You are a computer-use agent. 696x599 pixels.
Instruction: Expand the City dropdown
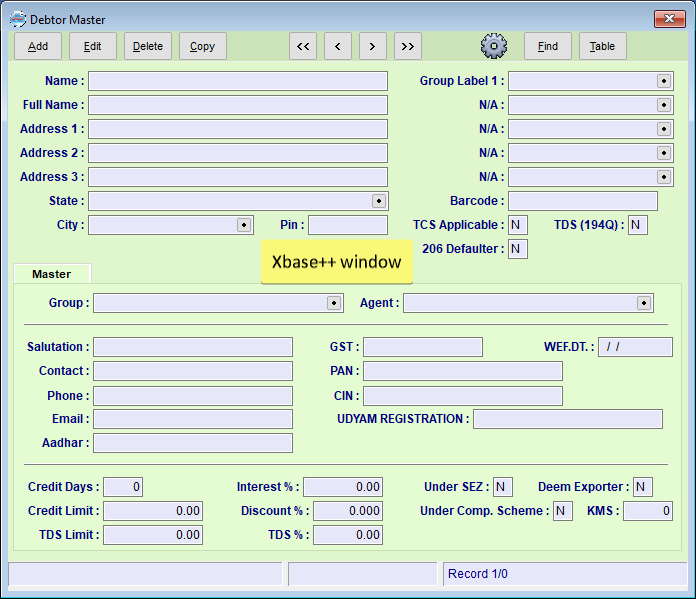[x=243, y=225]
